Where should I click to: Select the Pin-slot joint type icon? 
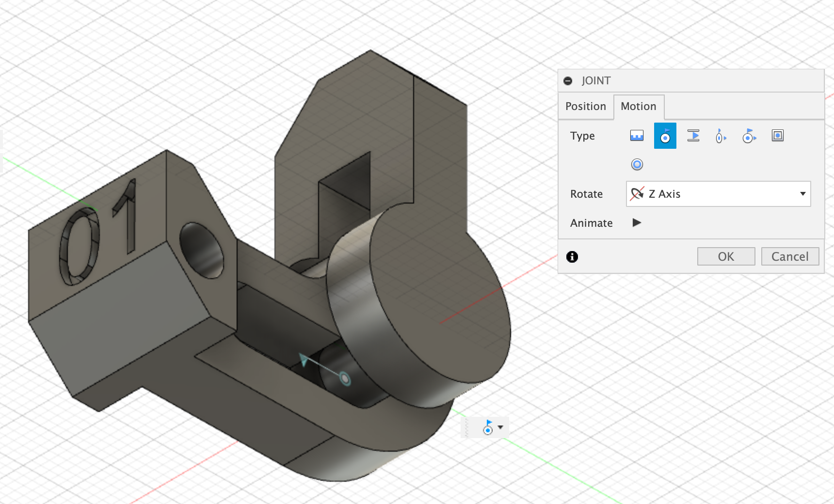pos(749,136)
